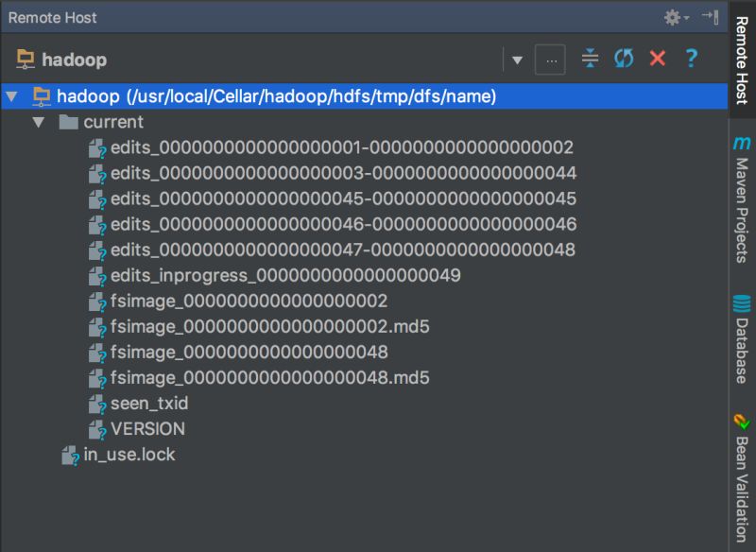Select the seen_txid file in the tree
Viewport: 756px width, 552px height.
(x=151, y=403)
